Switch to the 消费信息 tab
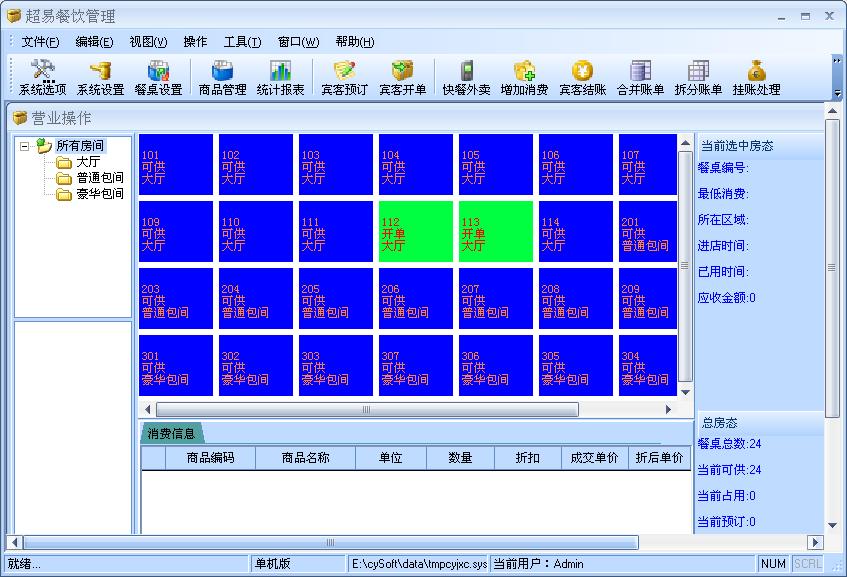 click(x=171, y=434)
